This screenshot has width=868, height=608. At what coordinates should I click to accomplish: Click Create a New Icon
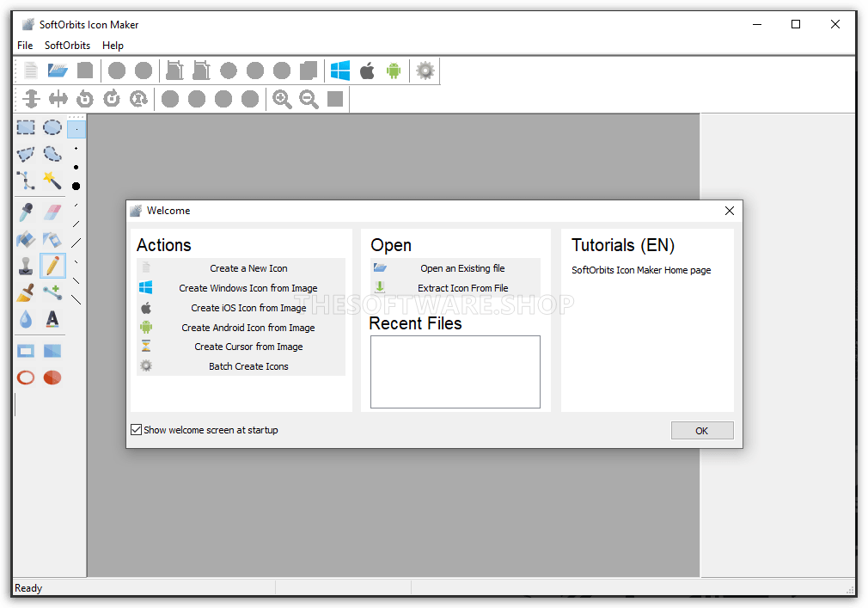coord(241,268)
